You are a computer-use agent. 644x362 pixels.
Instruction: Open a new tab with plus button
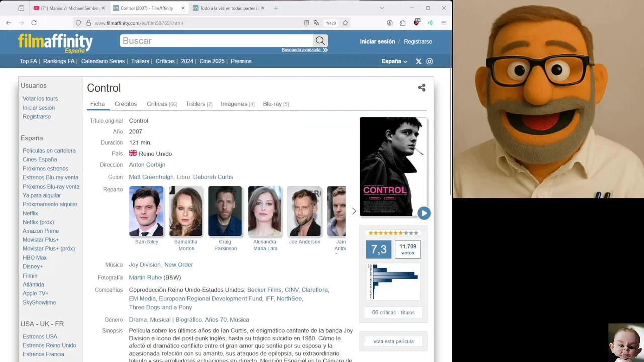[276, 8]
